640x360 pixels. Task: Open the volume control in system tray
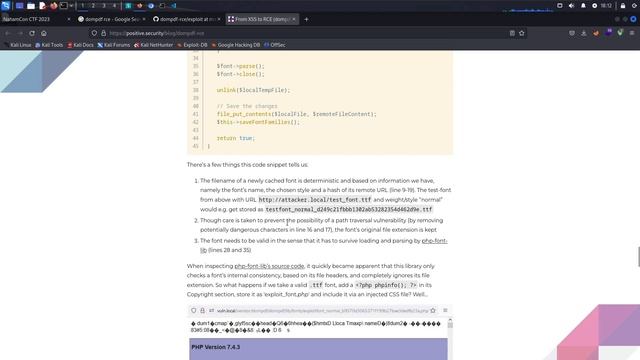pyautogui.click(x=571, y=6)
